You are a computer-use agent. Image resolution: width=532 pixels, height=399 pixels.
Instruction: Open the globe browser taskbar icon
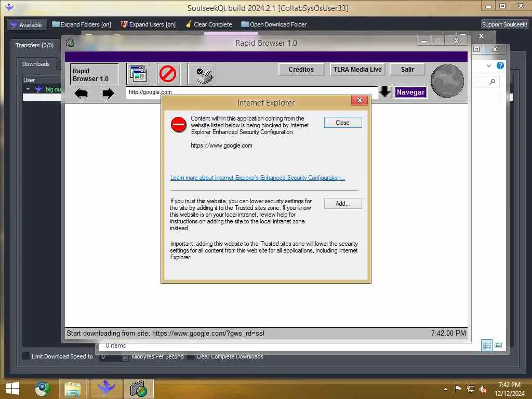(x=42, y=389)
